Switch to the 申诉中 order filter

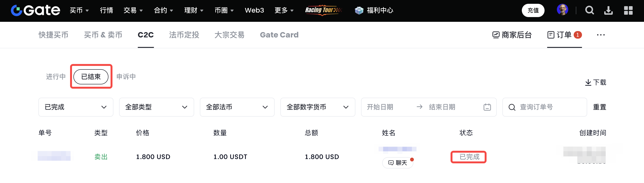126,77
